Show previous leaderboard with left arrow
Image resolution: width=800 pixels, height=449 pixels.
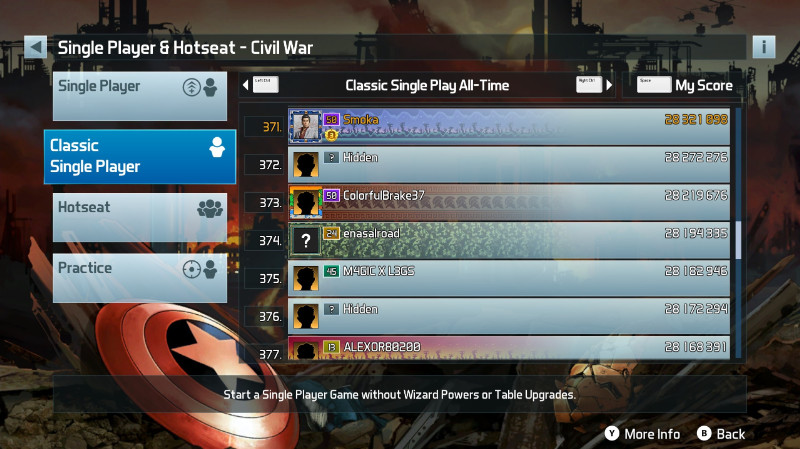[246, 85]
